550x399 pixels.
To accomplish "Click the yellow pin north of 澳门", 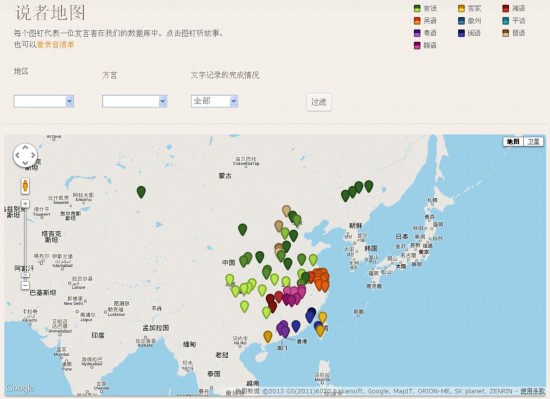I will (268, 336).
